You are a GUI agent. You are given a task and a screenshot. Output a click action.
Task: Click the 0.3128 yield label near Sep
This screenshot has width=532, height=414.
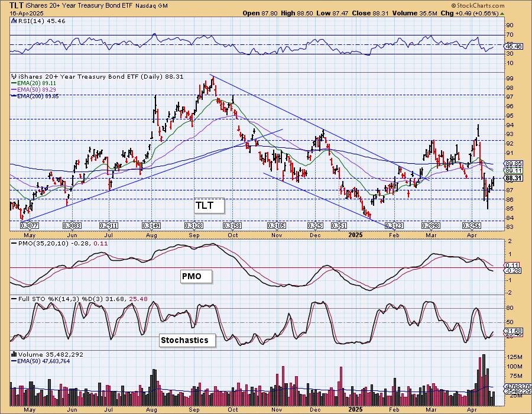[x=194, y=226]
